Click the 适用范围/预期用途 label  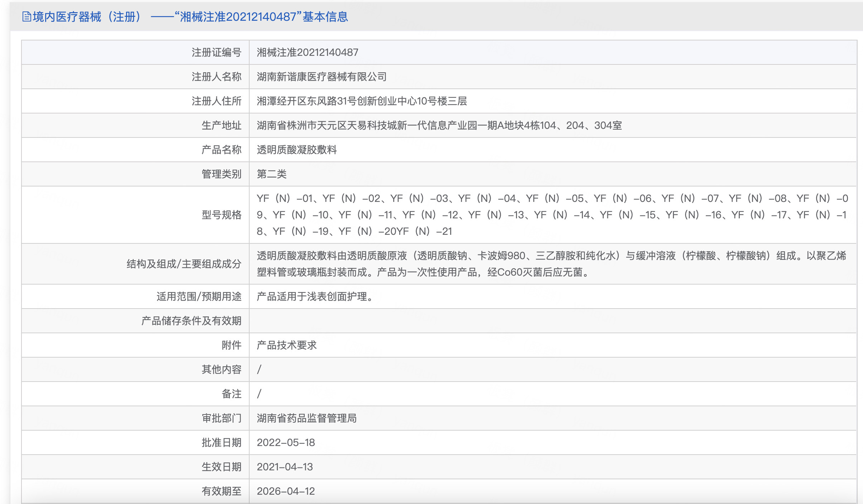click(199, 296)
